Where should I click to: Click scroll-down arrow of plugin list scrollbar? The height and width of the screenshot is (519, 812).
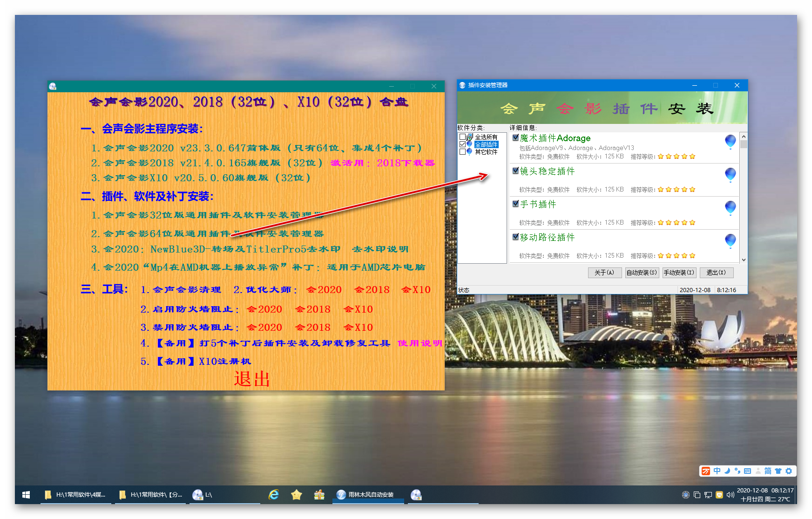click(x=744, y=259)
